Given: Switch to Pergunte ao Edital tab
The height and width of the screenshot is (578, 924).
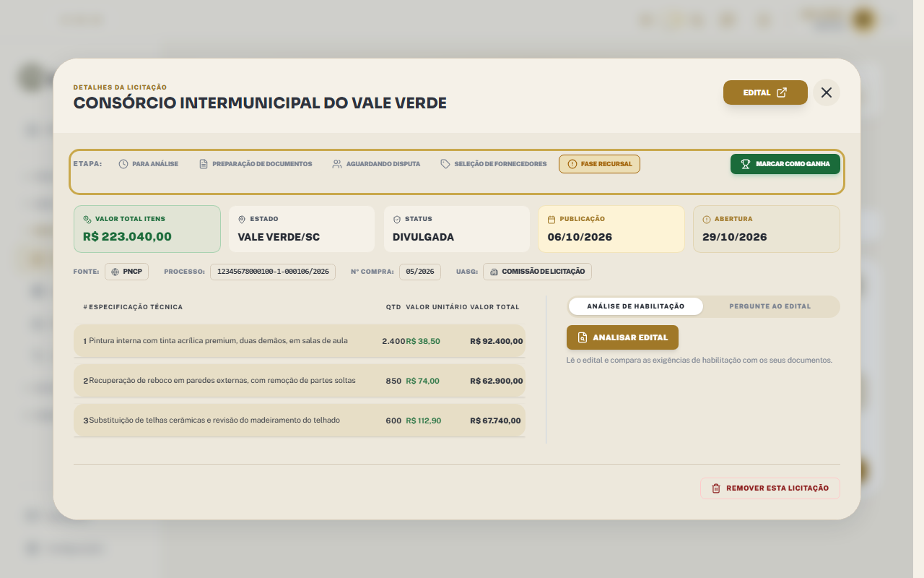Looking at the screenshot, I should pyautogui.click(x=770, y=306).
